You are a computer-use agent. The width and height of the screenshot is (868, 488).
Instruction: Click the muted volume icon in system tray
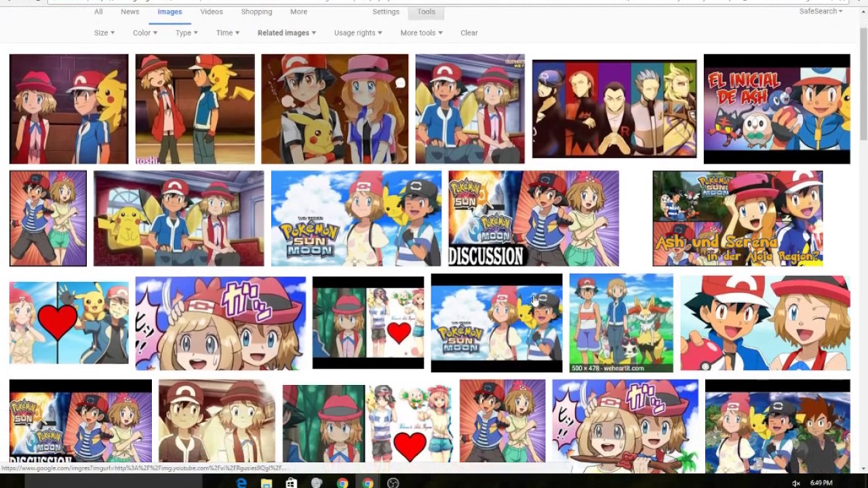(x=796, y=483)
